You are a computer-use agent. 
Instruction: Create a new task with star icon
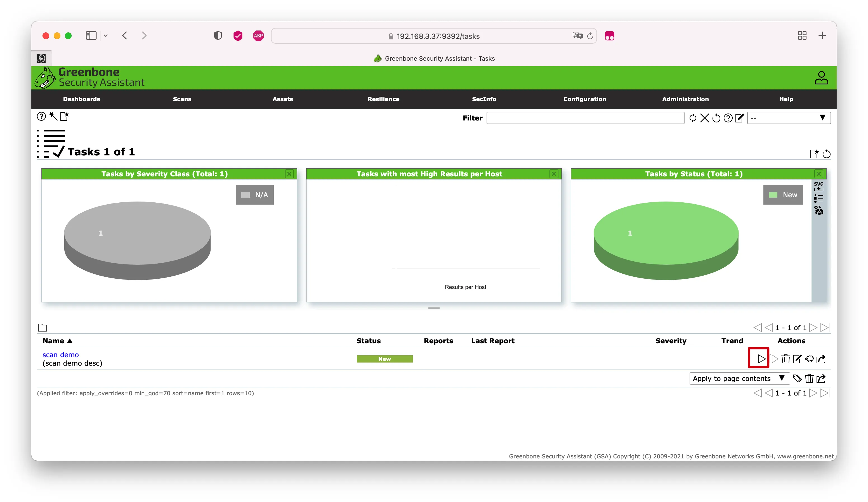point(65,116)
